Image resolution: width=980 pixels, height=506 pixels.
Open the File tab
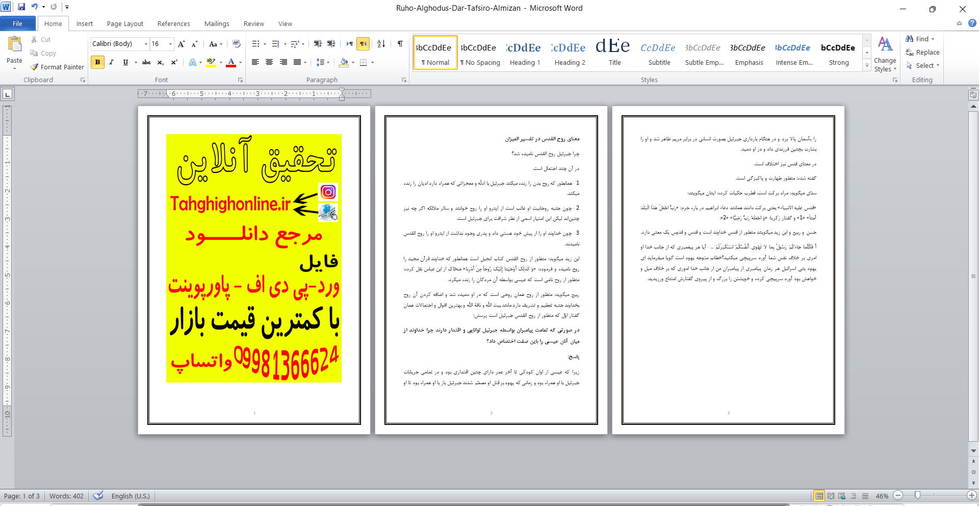click(18, 23)
